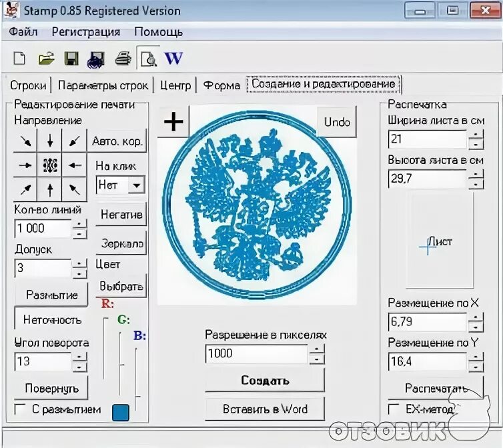Click the Повернуть button
The height and width of the screenshot is (448, 503).
pos(51,388)
